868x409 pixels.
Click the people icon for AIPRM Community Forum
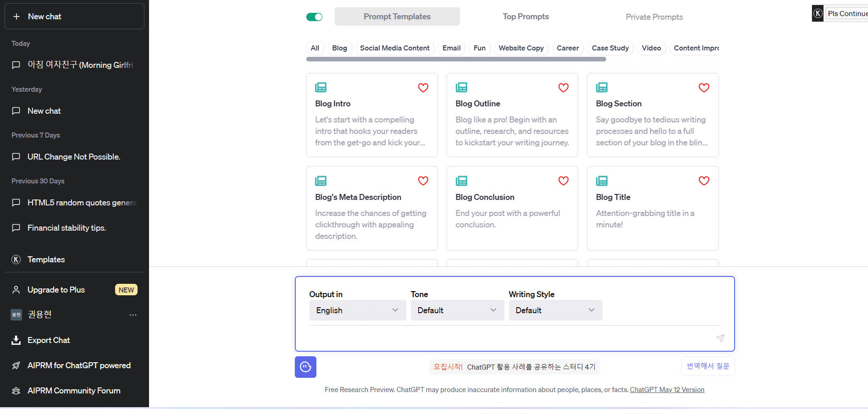[x=16, y=391]
